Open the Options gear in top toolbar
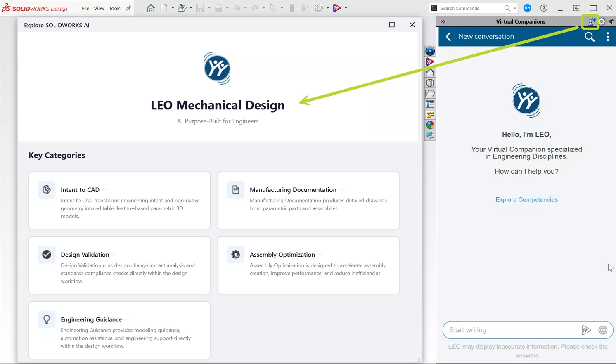Screen dimensions: 616x364 tap(319, 8)
